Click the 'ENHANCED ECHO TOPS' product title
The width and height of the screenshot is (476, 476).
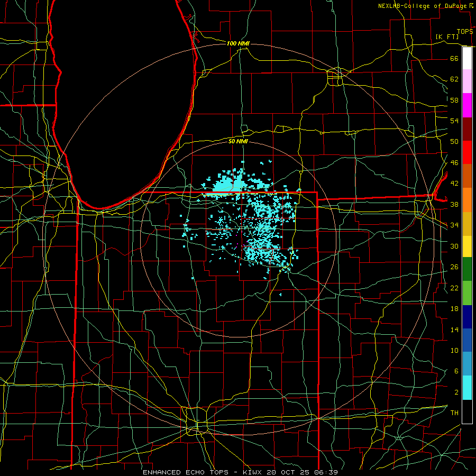pos(186,472)
